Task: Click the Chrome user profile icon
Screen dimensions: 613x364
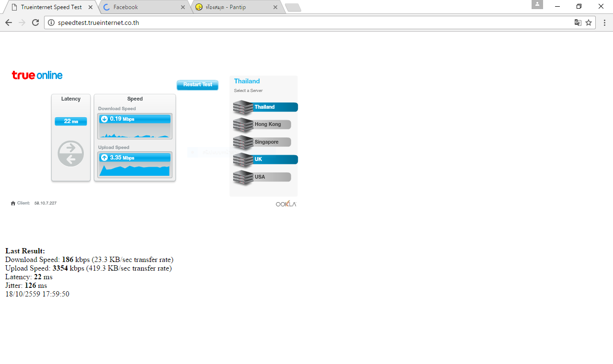Action: pyautogui.click(x=537, y=4)
